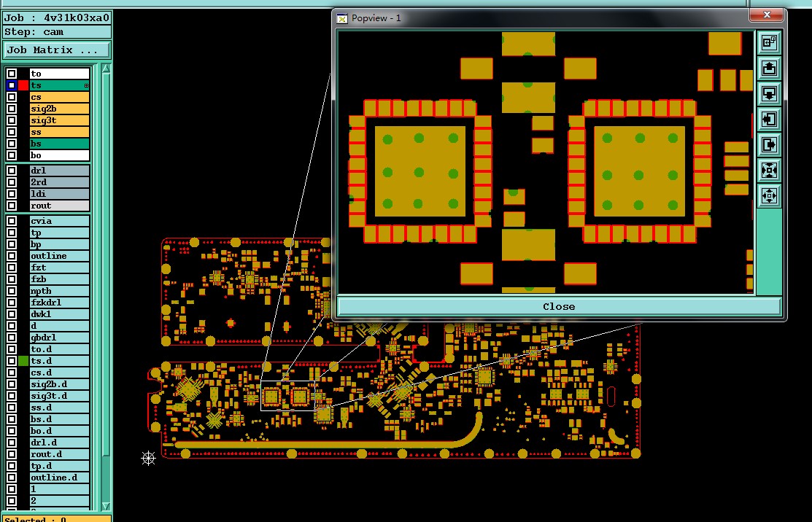This screenshot has width=812, height=522.
Task: Select the dwk1 layer name
Action: click(59, 314)
